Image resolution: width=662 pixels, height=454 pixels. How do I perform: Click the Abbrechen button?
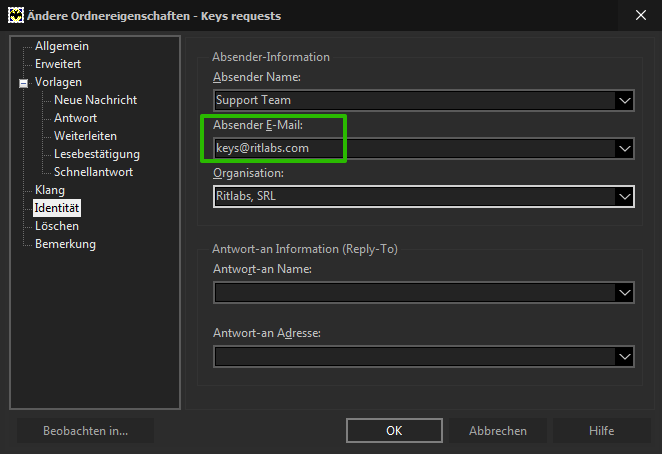click(497, 431)
